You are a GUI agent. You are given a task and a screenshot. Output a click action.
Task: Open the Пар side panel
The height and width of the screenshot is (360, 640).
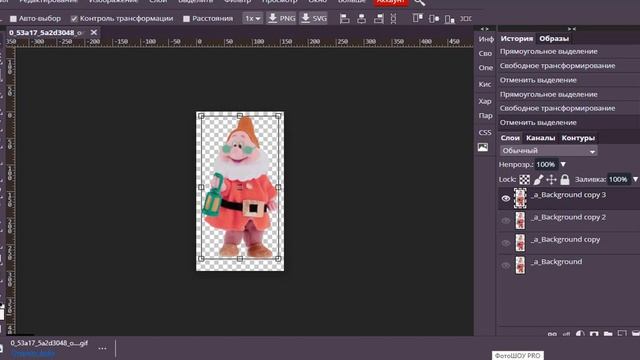485,116
